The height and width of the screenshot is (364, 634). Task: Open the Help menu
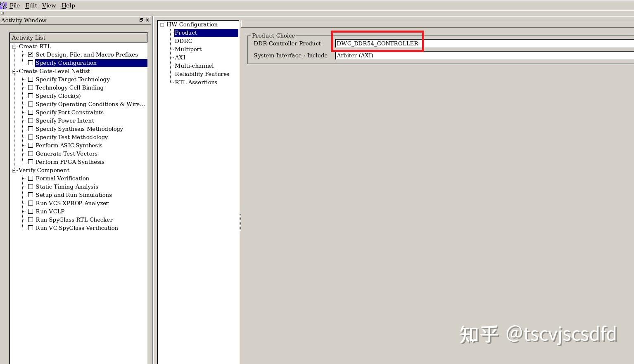[x=68, y=5]
